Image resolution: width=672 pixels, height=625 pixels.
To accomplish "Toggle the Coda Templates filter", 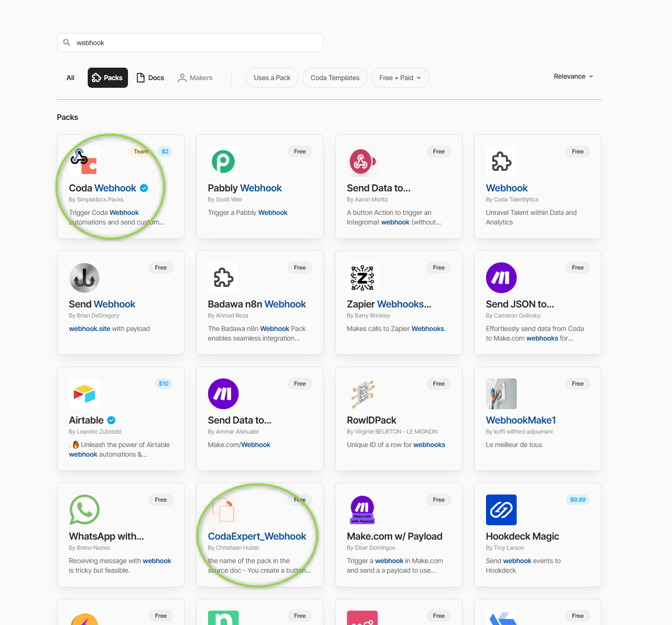I will [x=335, y=78].
